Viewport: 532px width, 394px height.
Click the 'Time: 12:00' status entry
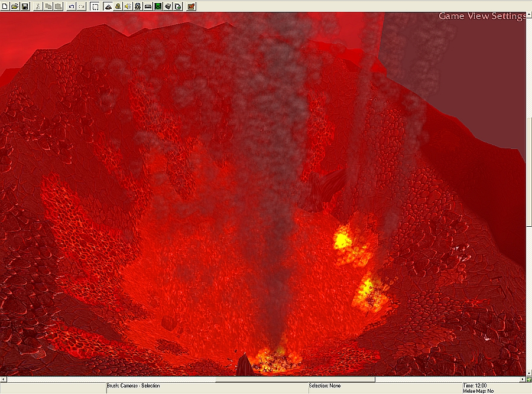point(475,386)
